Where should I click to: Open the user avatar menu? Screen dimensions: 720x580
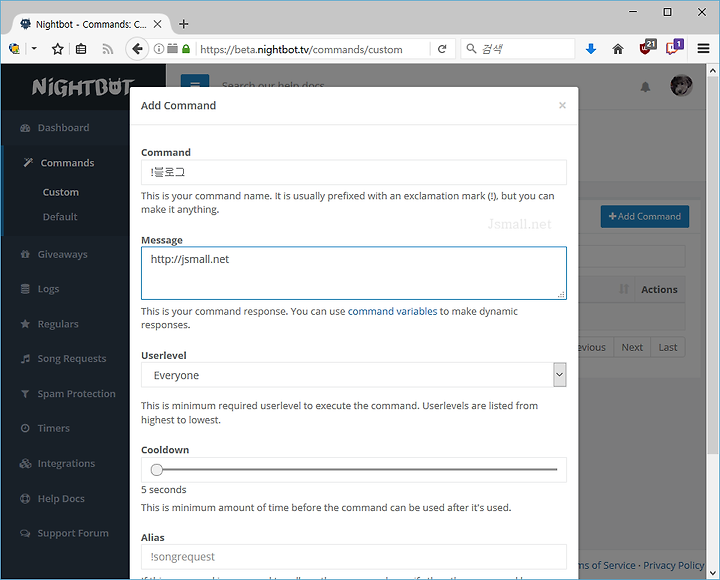click(681, 85)
